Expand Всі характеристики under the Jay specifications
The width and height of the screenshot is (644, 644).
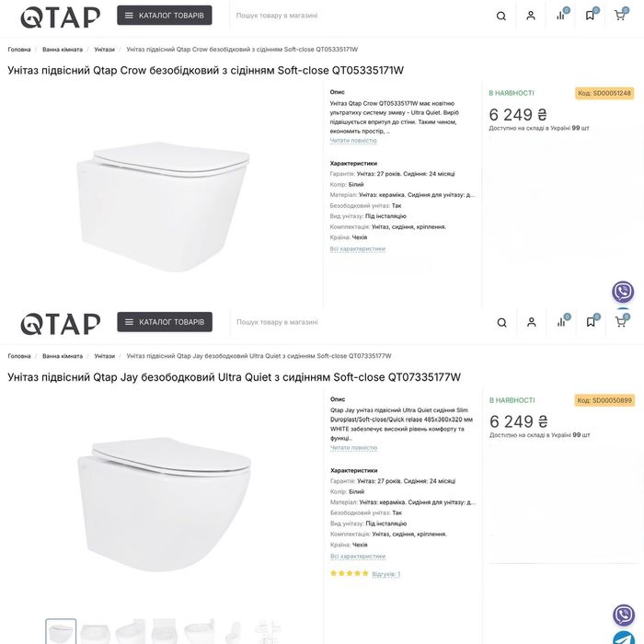(358, 556)
